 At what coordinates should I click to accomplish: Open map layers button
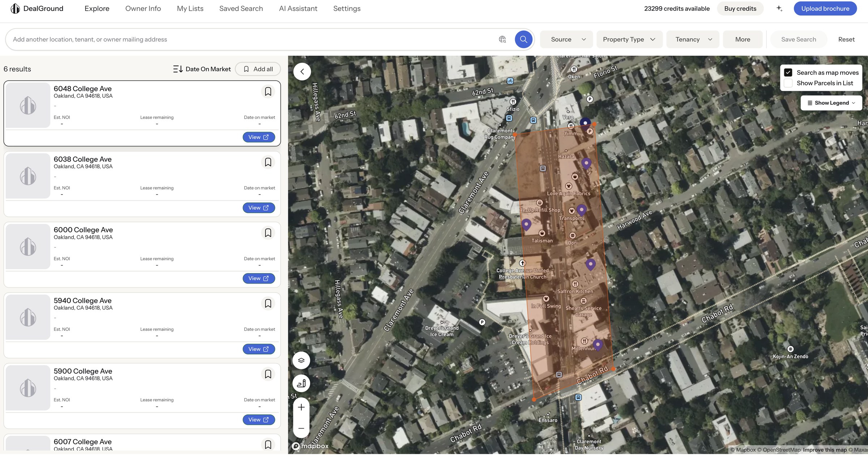(301, 360)
